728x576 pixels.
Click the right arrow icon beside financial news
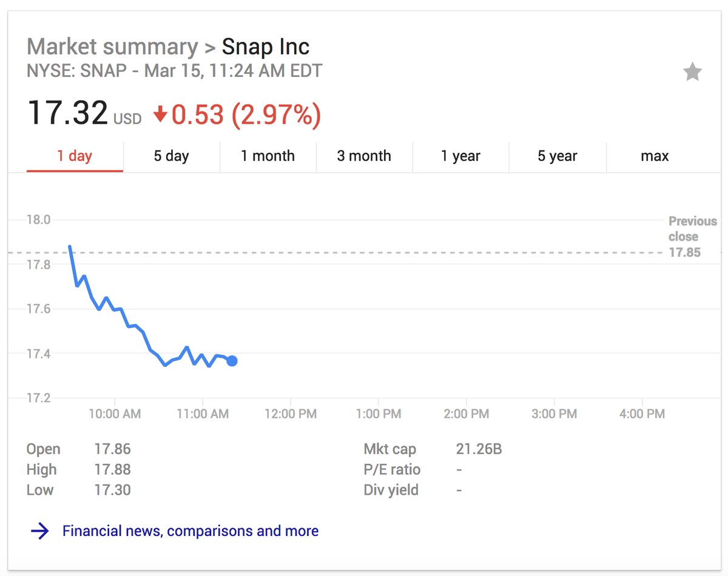40,532
